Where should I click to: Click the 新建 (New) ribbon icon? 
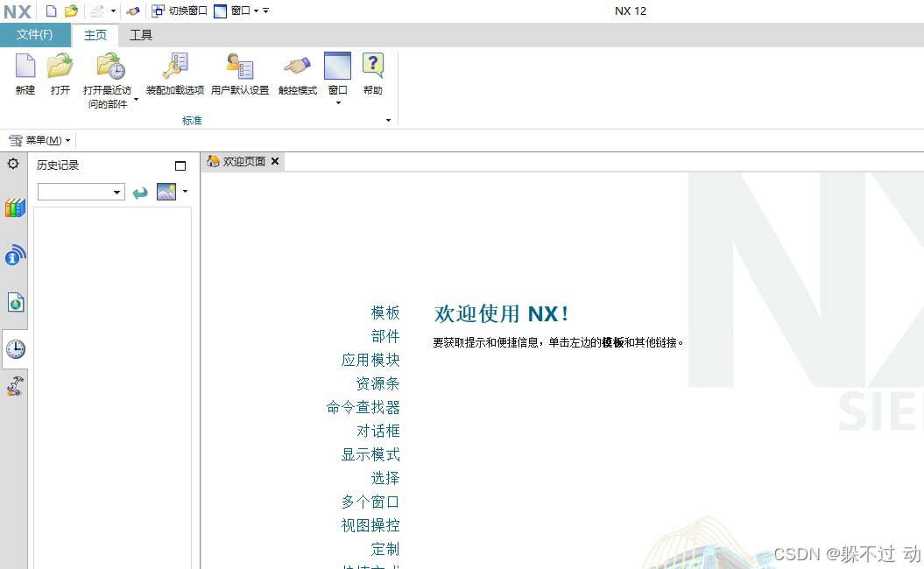coord(25,66)
